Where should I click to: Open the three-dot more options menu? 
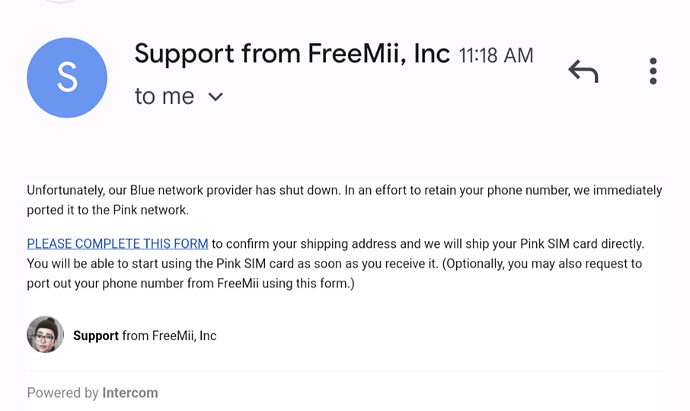(x=653, y=71)
